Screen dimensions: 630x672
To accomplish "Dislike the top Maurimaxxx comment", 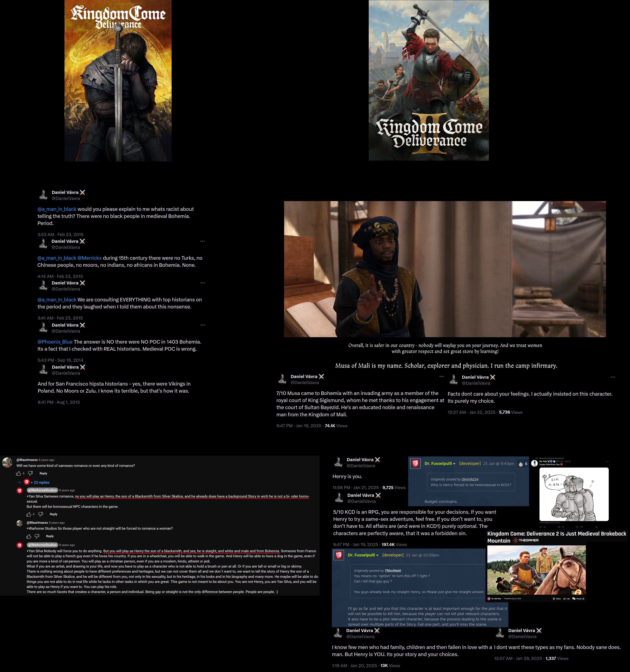I will (x=30, y=473).
